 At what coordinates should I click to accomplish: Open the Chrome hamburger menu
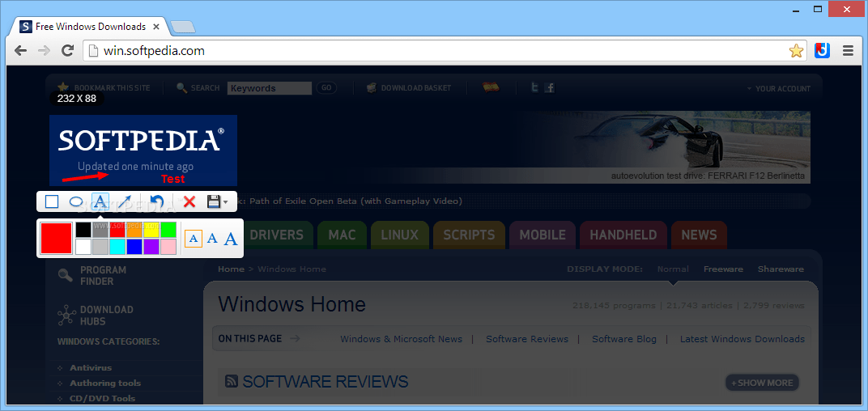click(848, 51)
